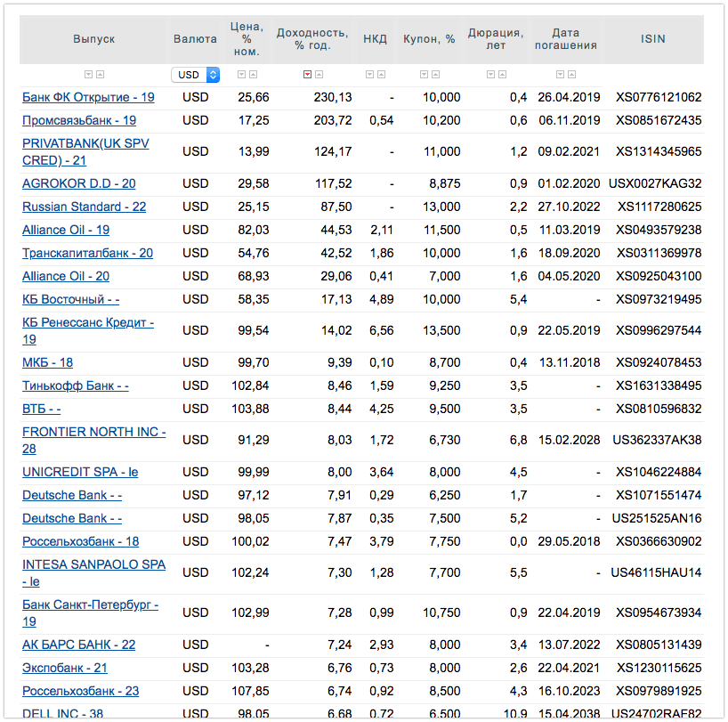
Task: Click the up-arrow sort icon under Купон
Action: [435, 74]
